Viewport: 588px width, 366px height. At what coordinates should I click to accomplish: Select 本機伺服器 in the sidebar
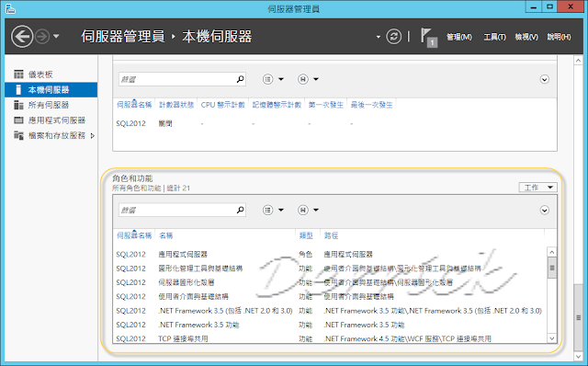pos(51,90)
